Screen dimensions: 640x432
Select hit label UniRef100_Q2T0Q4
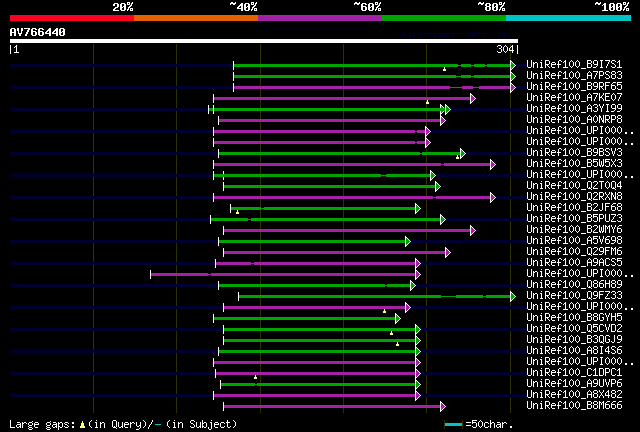coord(574,185)
